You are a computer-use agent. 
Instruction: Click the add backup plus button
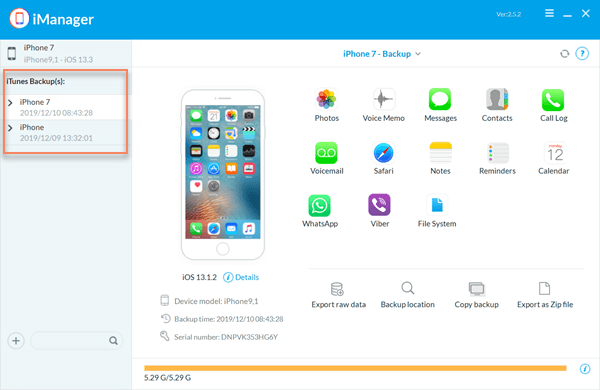(x=16, y=341)
